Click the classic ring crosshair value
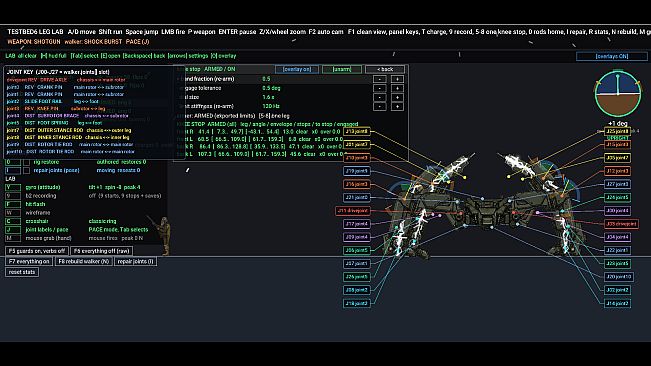The image size is (651, 366). tap(103, 222)
